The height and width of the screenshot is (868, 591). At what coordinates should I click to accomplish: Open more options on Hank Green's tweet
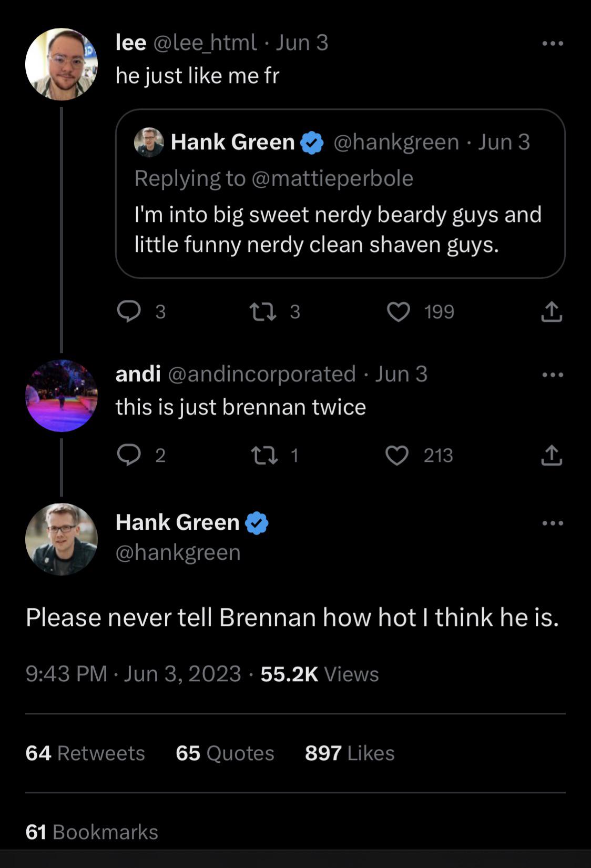point(553,523)
